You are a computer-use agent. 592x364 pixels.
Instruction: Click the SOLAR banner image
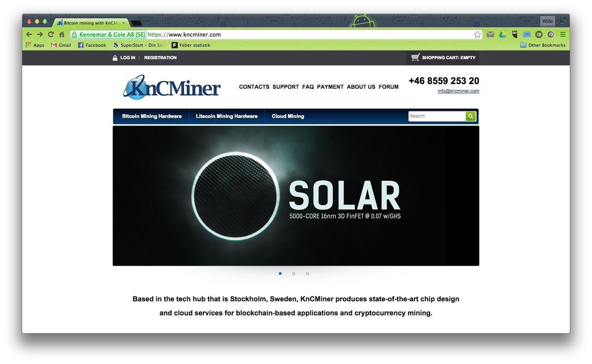point(296,196)
